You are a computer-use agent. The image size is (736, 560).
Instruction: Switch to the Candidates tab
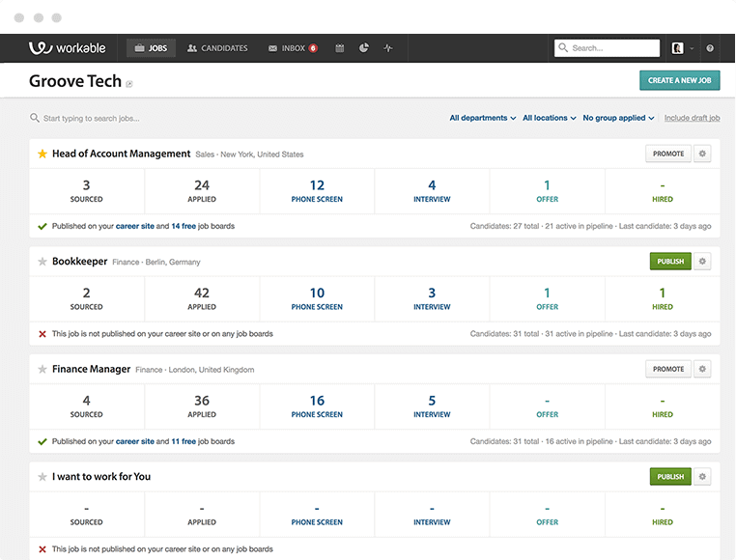pos(217,48)
